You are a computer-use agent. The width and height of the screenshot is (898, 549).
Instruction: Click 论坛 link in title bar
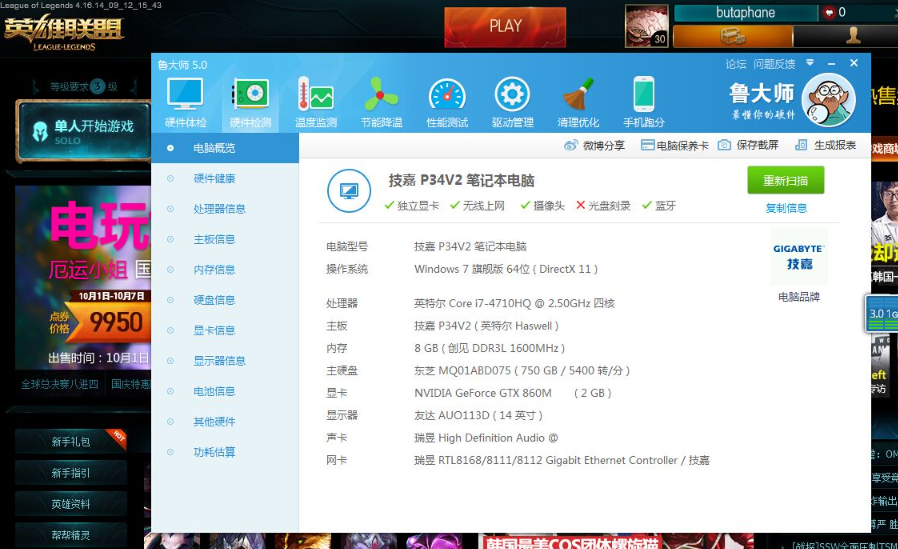click(736, 64)
